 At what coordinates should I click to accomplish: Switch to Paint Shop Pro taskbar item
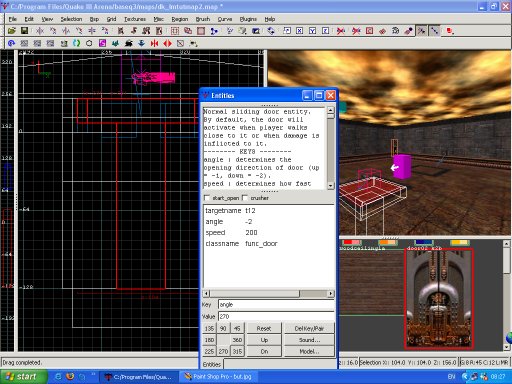(x=218, y=377)
